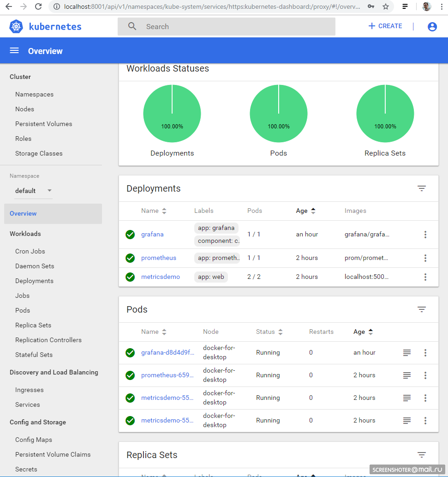Open Daemon Sets in sidebar
The image size is (448, 477).
(x=35, y=266)
